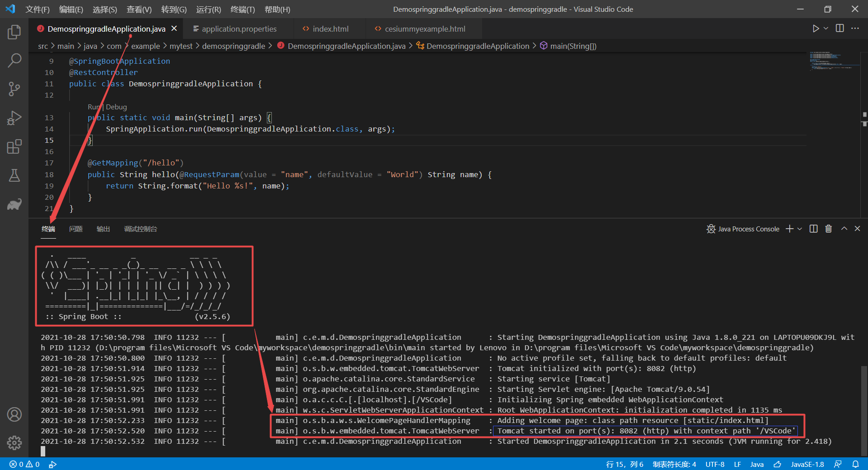Viewport: 868px width, 470px height.
Task: Change UTF-8 file encoding
Action: coord(715,464)
